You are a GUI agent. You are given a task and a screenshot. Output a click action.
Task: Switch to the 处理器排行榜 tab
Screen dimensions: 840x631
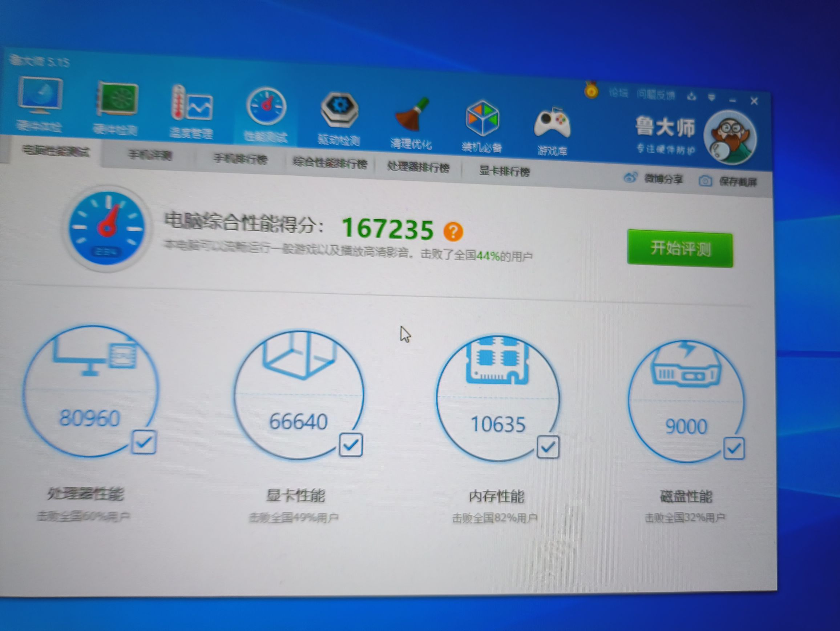click(418, 167)
